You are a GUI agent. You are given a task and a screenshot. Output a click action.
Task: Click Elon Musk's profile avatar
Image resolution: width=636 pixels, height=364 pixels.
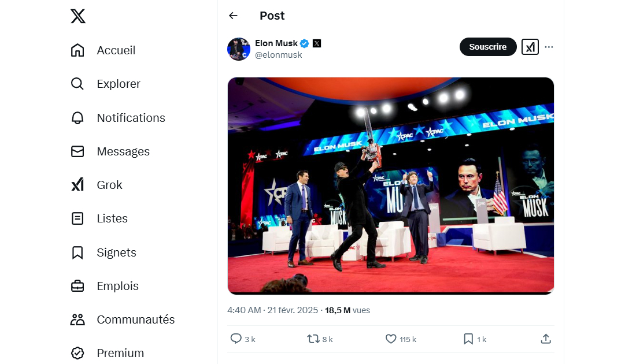coord(238,49)
